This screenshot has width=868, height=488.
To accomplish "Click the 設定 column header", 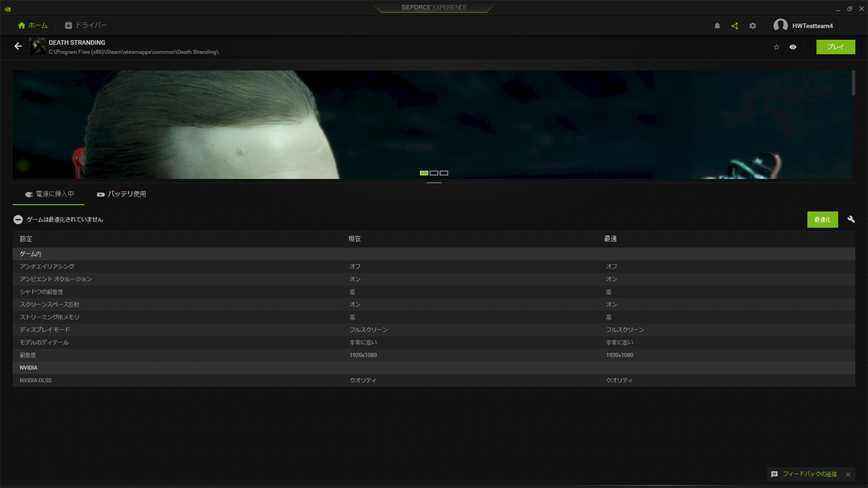I will [x=26, y=239].
